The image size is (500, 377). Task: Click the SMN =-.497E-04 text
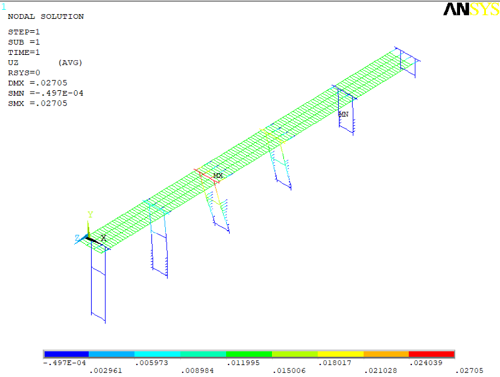coord(46,93)
